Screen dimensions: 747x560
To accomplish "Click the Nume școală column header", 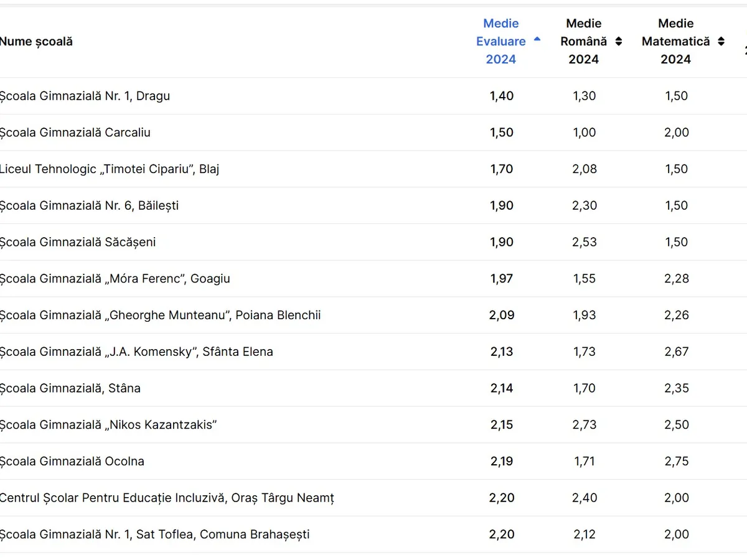I will (x=36, y=42).
